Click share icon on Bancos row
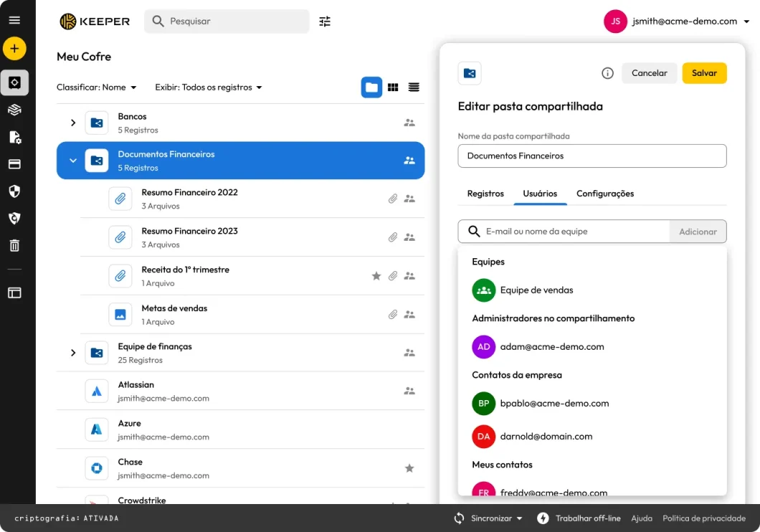This screenshot has width=760, height=532. click(x=409, y=123)
